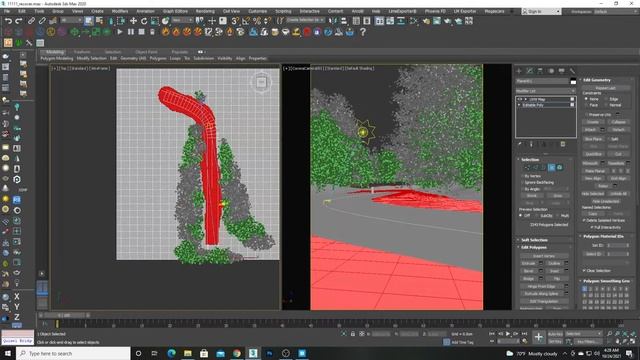640x360 pixels.
Task: Click the Bevel button
Action: pos(528,271)
